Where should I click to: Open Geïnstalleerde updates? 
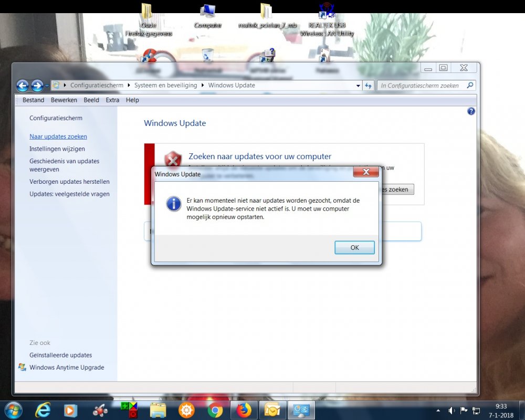60,355
